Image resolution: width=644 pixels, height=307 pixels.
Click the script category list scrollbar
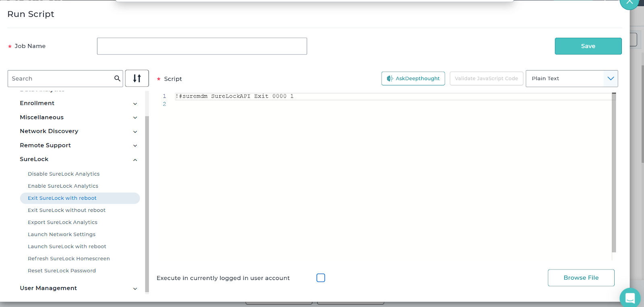(x=147, y=201)
